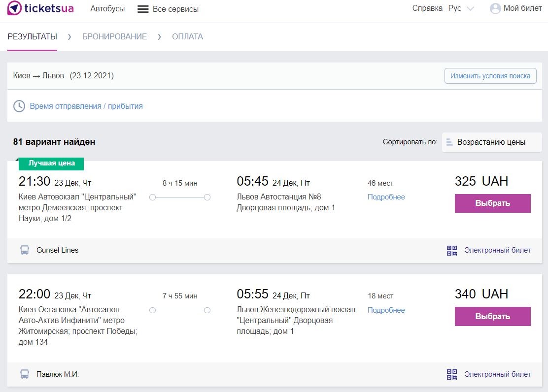Click the bus icon next to Павлюк М.И.
548x392 pixels.
click(25, 374)
